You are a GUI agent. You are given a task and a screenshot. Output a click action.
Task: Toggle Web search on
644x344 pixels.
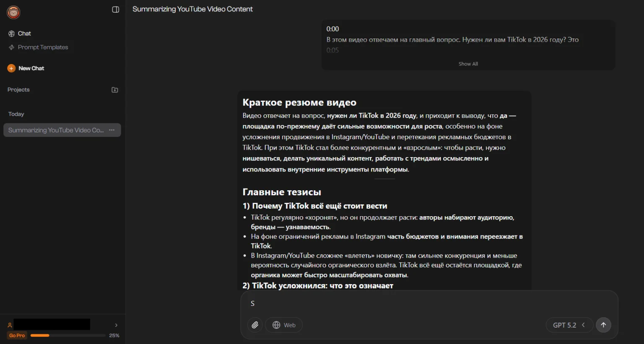(x=284, y=325)
